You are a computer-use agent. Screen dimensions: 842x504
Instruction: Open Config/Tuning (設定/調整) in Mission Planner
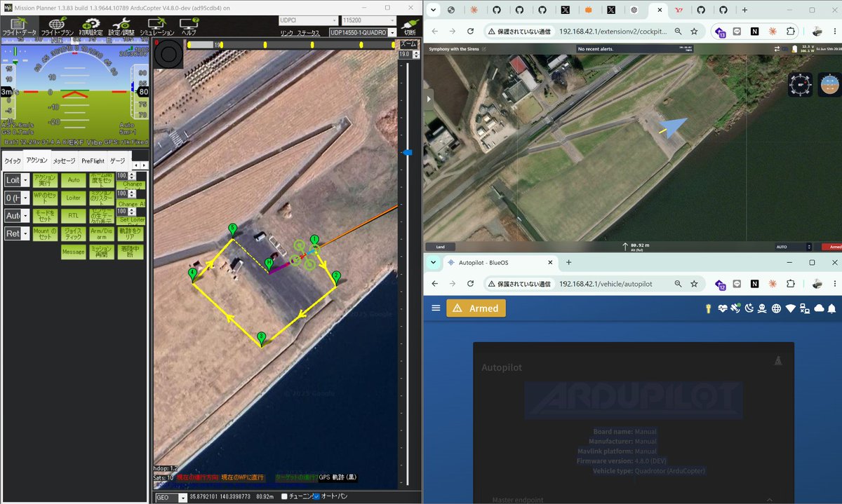[121, 26]
